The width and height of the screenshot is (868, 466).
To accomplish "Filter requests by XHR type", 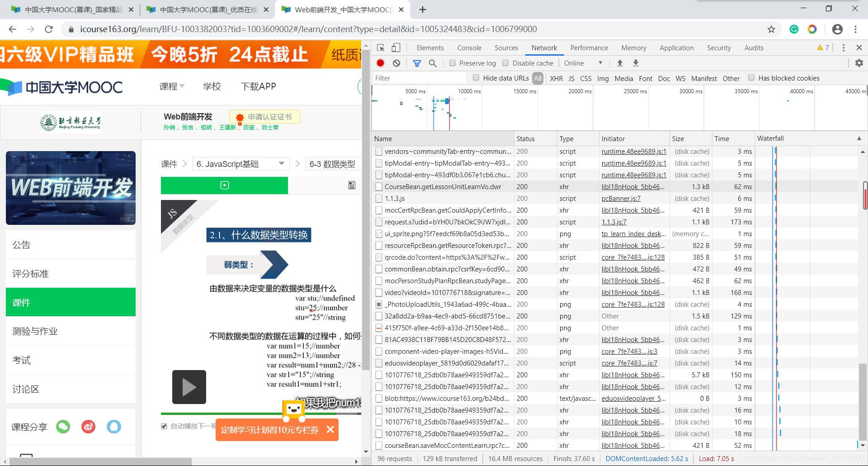I will pyautogui.click(x=556, y=78).
